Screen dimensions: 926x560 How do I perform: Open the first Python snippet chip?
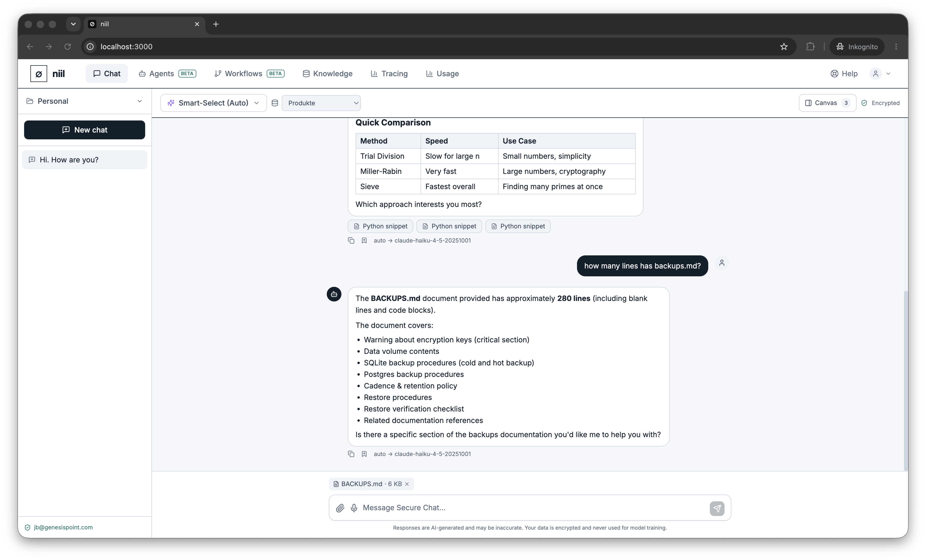pos(380,226)
